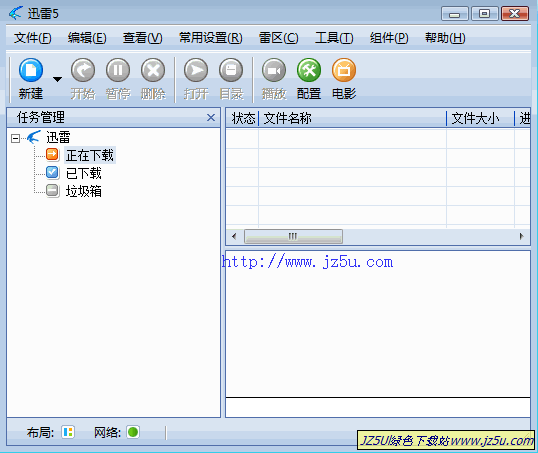538x453 pixels.
Task: Open the 帮助(H) menu
Action: 445,38
